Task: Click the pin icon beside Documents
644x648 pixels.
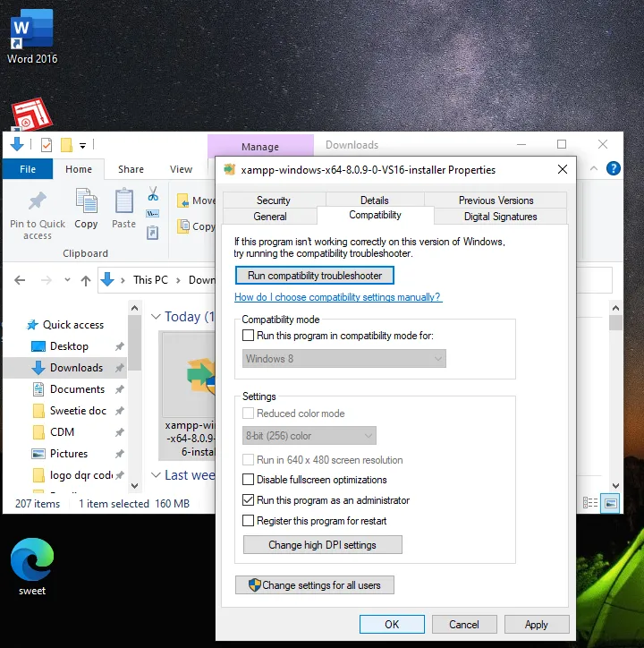Action: (x=119, y=389)
